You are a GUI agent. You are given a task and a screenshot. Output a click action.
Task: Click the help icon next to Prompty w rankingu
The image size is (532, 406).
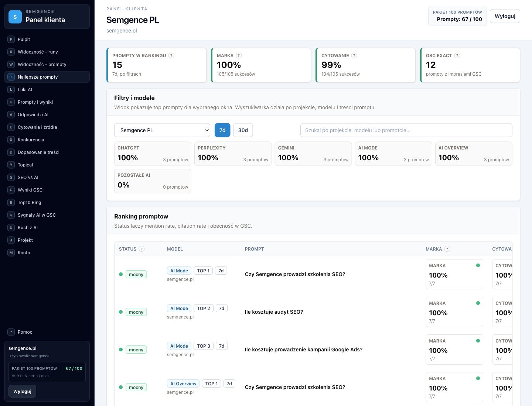click(171, 55)
